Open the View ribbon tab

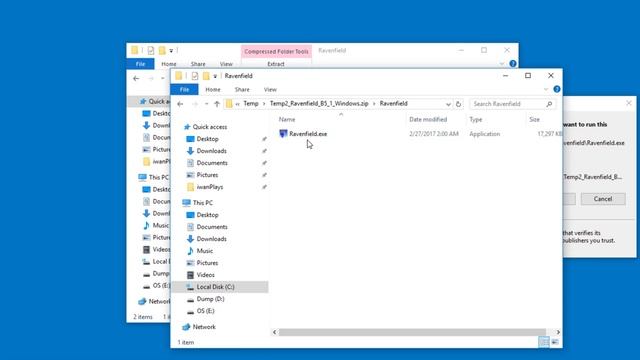270,89
